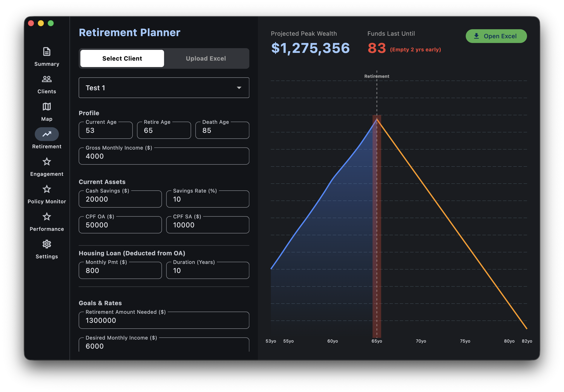Image resolution: width=564 pixels, height=392 pixels.
Task: Click the dropdown arrow beside Test 1
Action: click(x=239, y=88)
